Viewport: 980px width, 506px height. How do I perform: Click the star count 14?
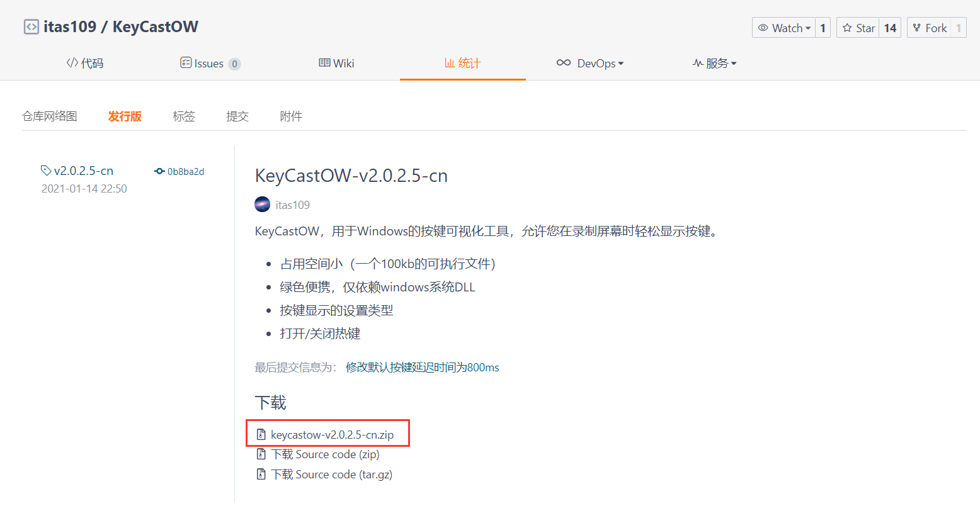(x=890, y=28)
